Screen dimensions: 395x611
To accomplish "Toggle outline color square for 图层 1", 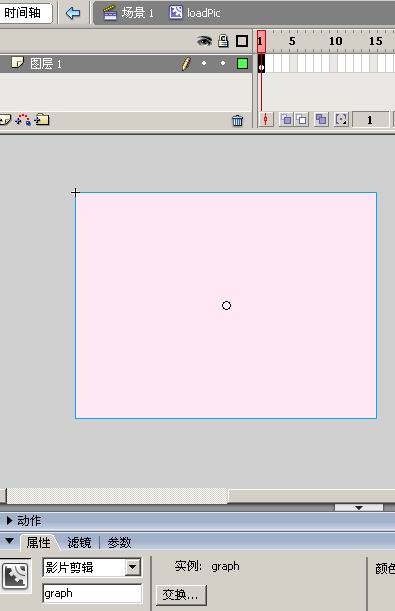I will pos(242,63).
